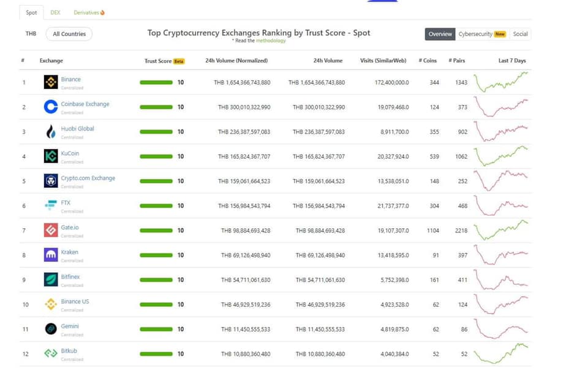Click the KuCoin 7-day sparkline chart
The width and height of the screenshot is (588, 368).
[x=500, y=156]
